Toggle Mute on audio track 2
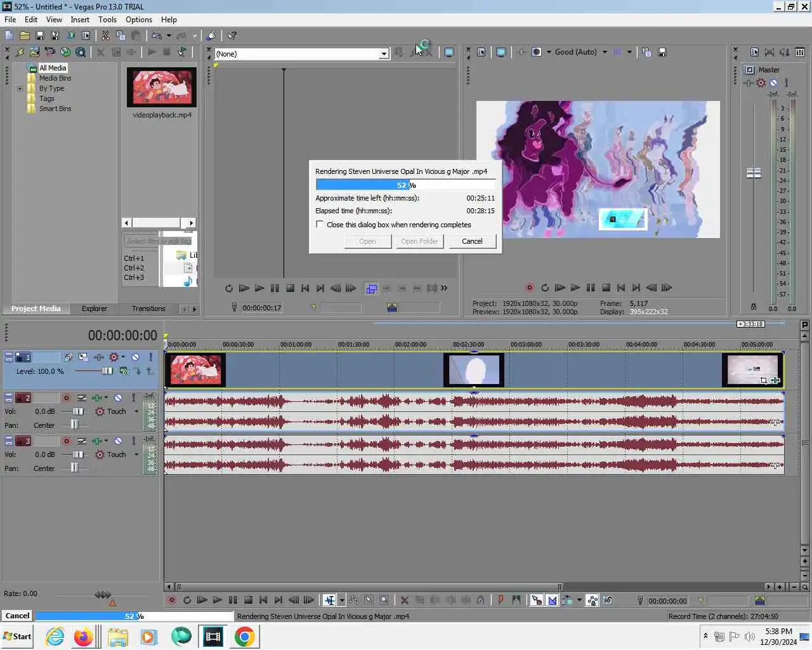Screen dimensions: 812x650 tap(118, 398)
